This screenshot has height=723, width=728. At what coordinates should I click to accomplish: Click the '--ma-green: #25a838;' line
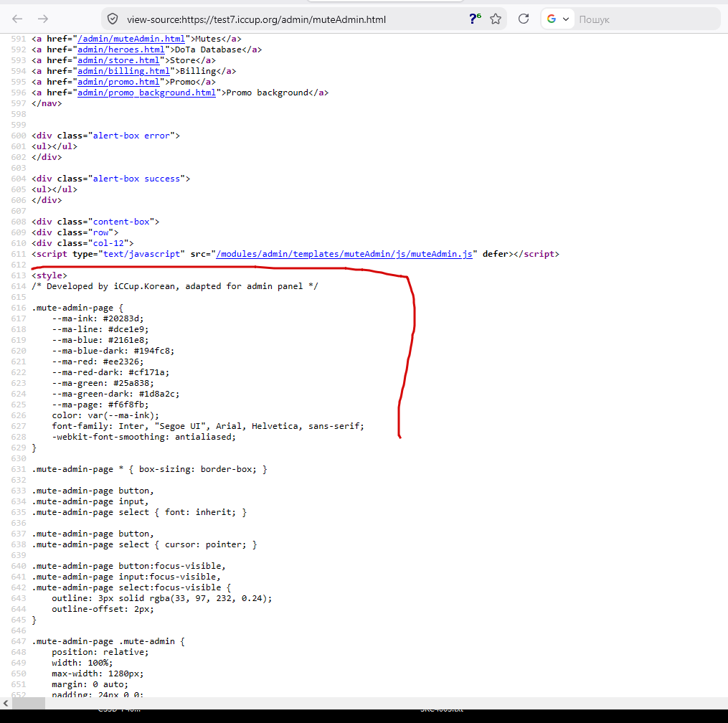(x=103, y=383)
